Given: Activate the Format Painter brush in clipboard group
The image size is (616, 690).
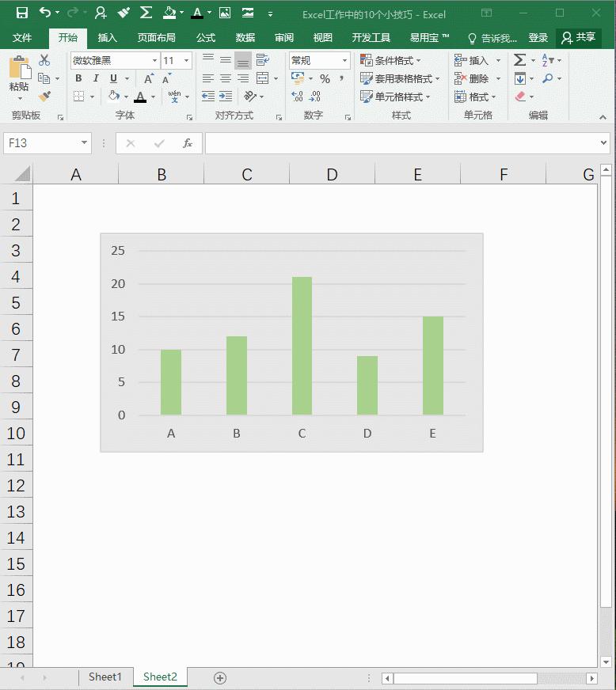Looking at the screenshot, I should click(x=44, y=97).
